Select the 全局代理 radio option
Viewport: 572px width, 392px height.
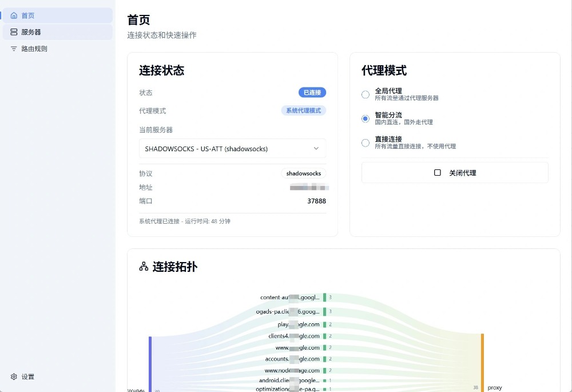(366, 94)
